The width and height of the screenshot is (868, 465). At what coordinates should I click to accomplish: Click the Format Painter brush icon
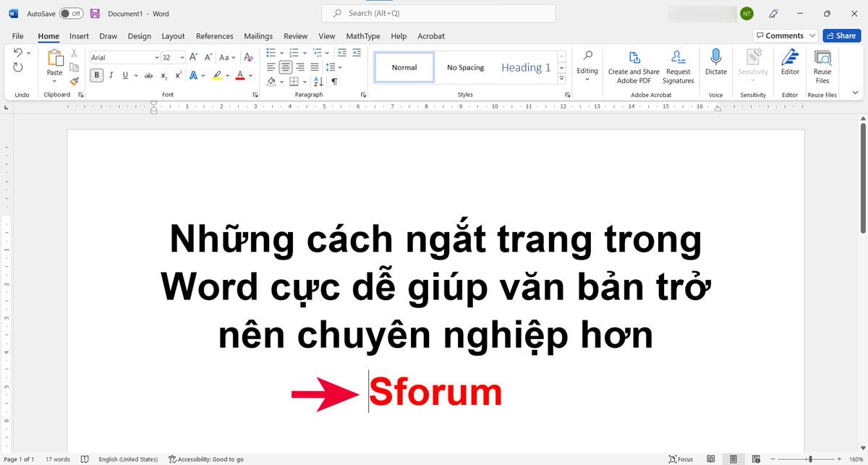[74, 82]
